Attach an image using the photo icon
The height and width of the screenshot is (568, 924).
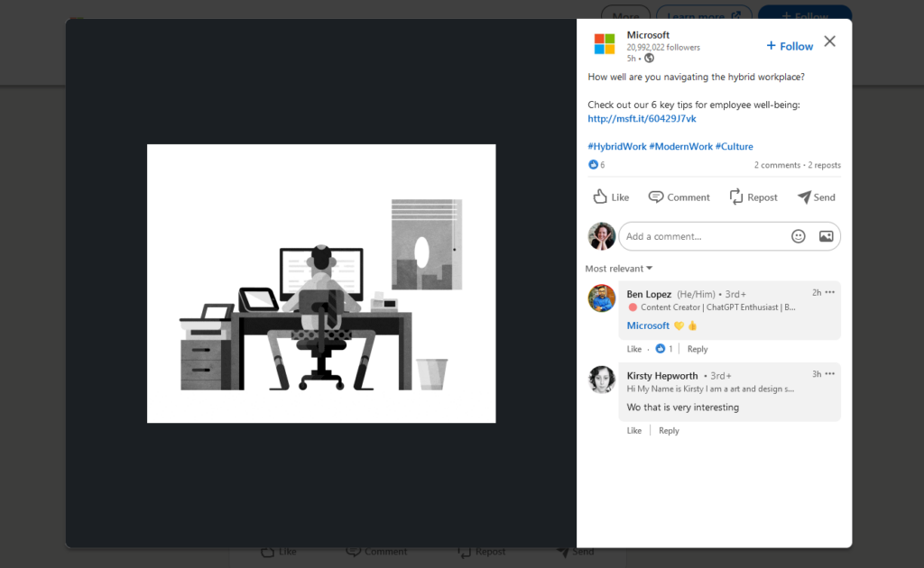(826, 235)
